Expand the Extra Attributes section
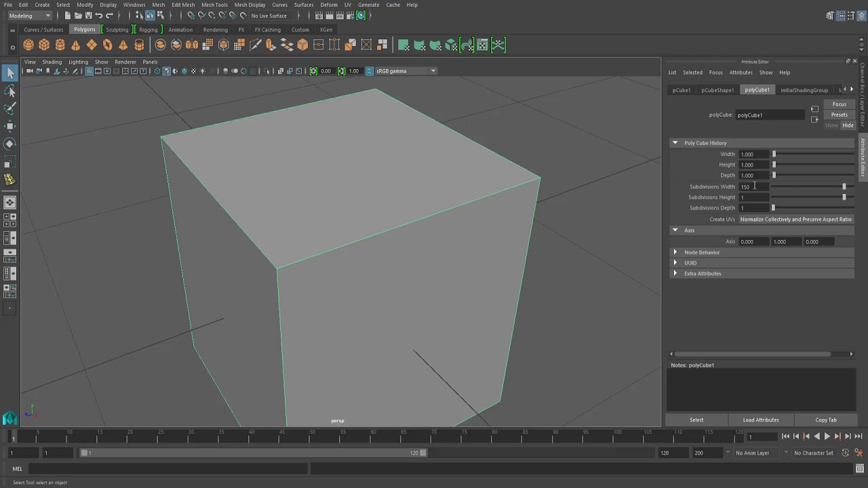The width and height of the screenshot is (868, 488). coord(675,274)
